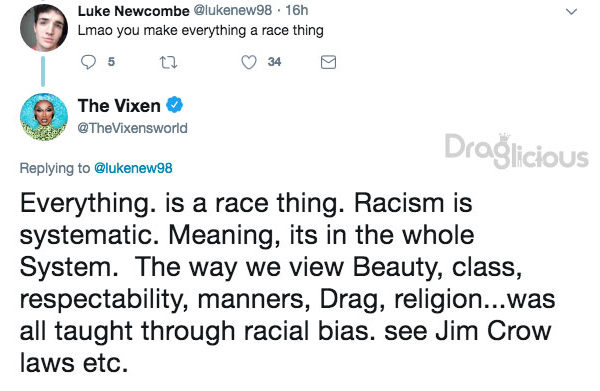Click the @TheVixensworld handle
Screen dimensions: 600x391
point(132,128)
